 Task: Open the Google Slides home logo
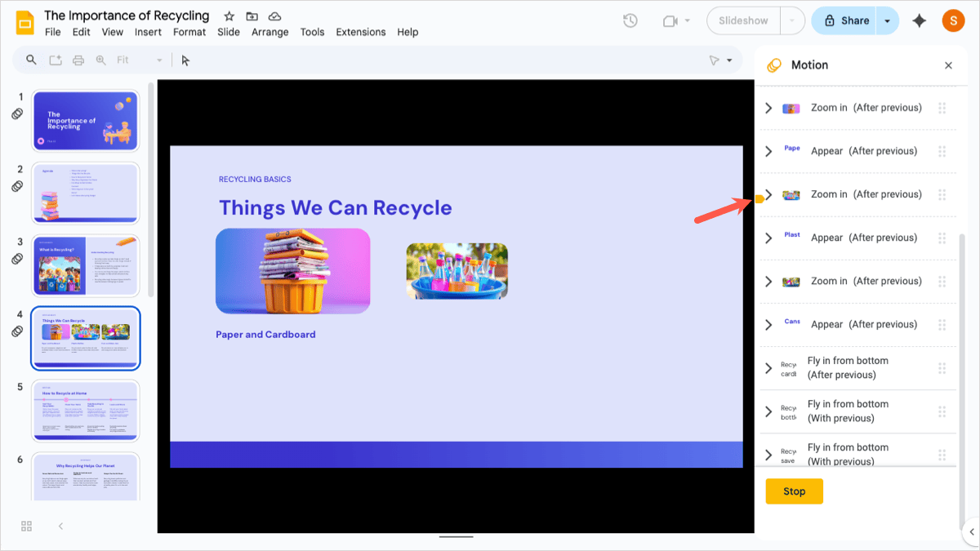coord(24,22)
